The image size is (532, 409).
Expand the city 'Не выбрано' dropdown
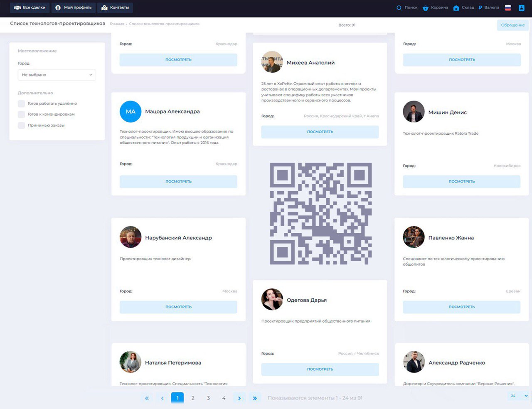click(x=57, y=75)
